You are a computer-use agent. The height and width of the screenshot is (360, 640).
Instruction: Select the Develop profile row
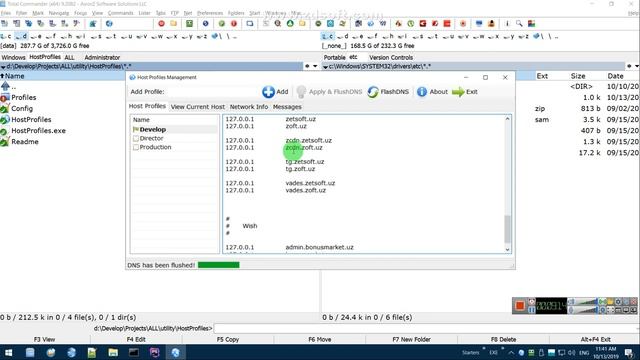[175, 129]
